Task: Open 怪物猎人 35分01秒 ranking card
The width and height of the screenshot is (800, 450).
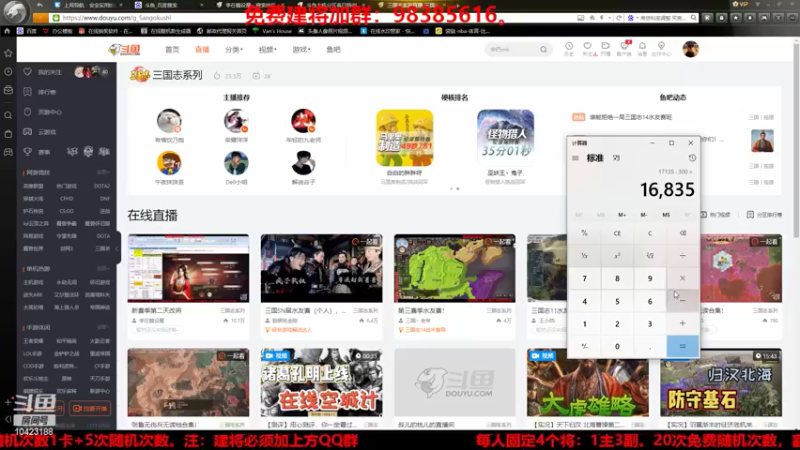Action: [505, 137]
